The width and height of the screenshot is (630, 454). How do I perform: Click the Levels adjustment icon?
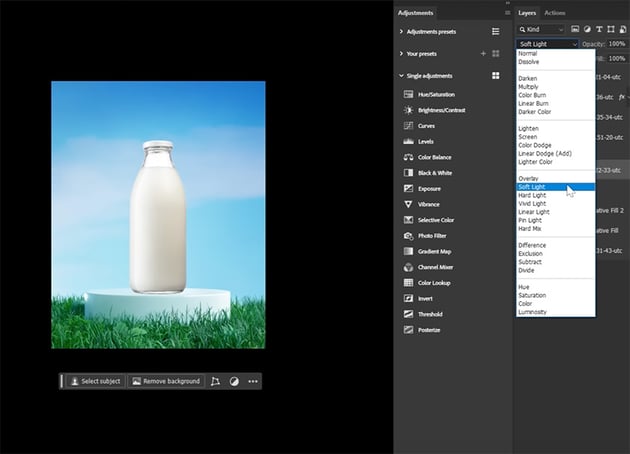pos(408,141)
